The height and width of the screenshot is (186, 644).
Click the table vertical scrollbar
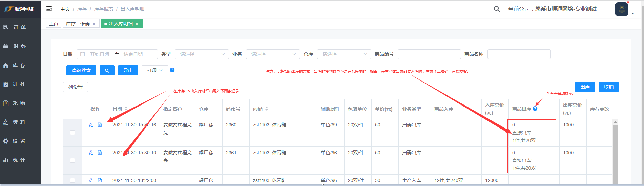[615, 152]
